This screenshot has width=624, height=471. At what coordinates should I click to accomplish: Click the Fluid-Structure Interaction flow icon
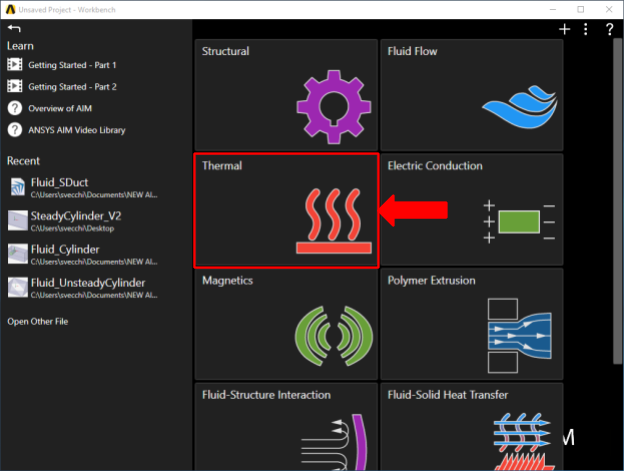[x=333, y=442]
